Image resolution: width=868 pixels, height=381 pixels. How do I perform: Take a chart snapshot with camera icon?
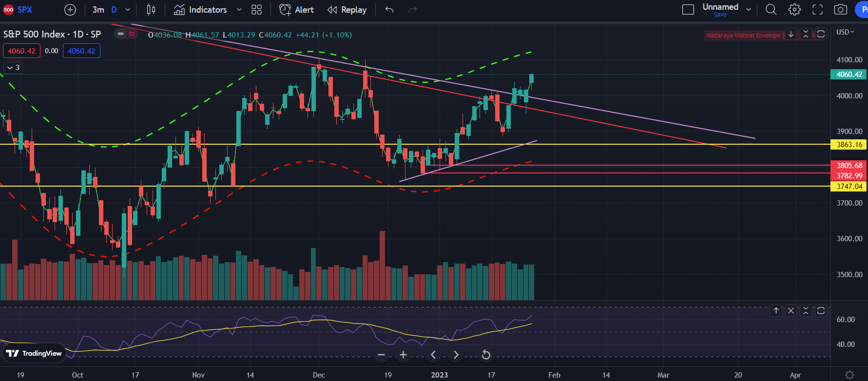(x=840, y=10)
